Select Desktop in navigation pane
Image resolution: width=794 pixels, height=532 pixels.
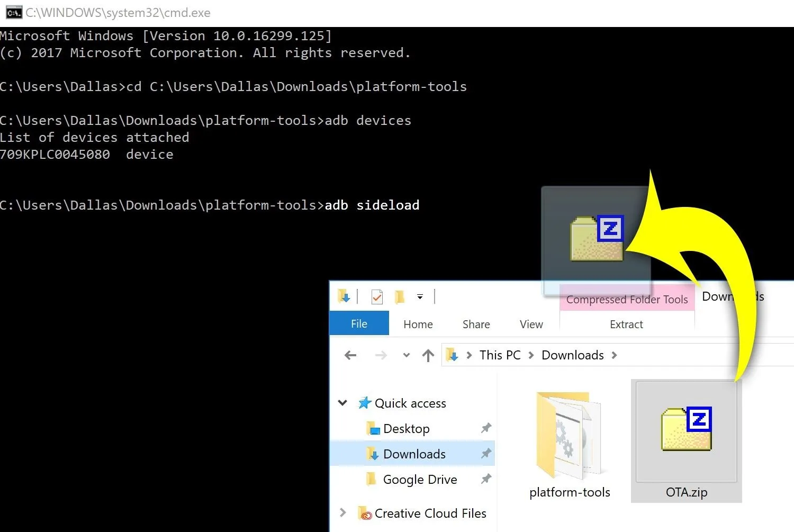(407, 429)
